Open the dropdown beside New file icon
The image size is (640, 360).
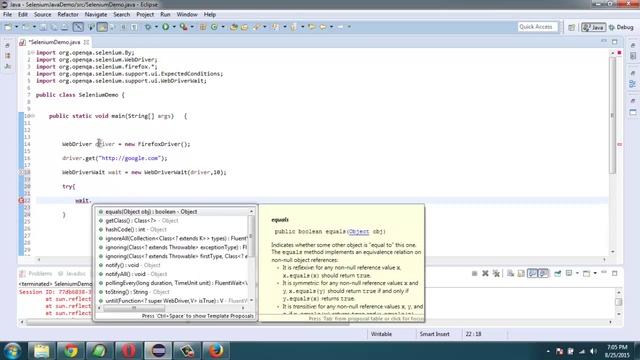pos(16,27)
